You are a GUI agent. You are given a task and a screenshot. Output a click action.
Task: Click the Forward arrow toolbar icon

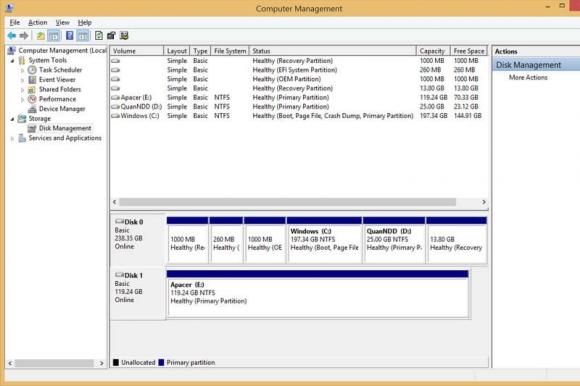pos(24,36)
